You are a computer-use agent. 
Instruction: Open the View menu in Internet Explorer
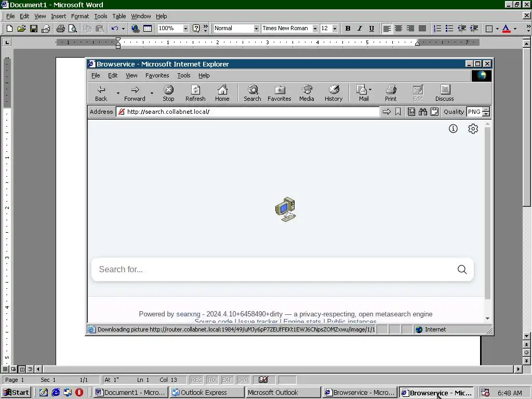pos(131,75)
